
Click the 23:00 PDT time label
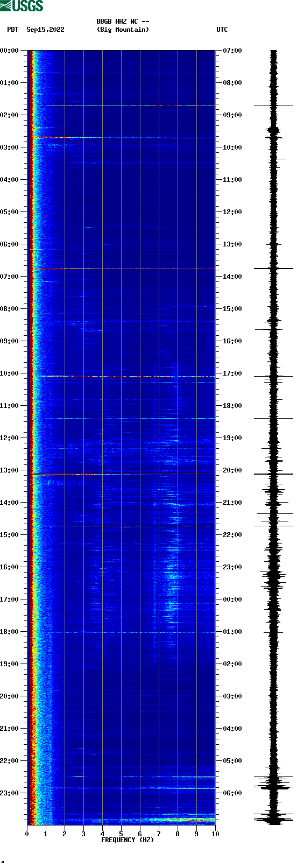10,793
